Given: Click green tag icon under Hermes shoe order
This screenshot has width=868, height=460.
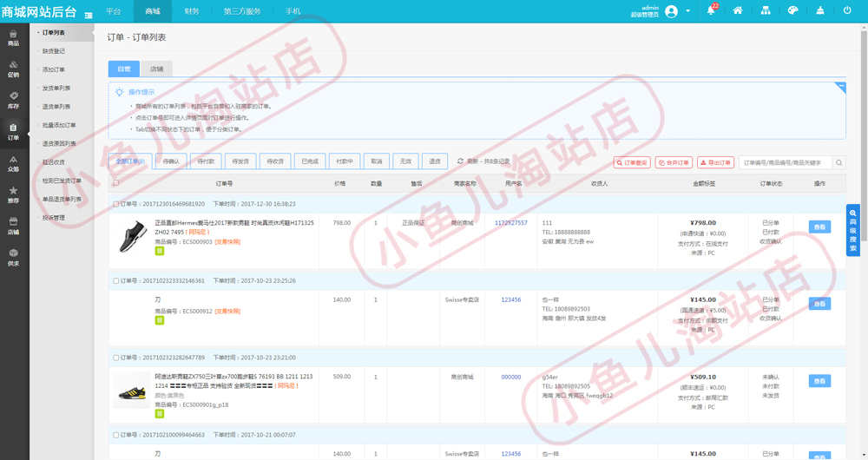Looking at the screenshot, I should point(160,251).
